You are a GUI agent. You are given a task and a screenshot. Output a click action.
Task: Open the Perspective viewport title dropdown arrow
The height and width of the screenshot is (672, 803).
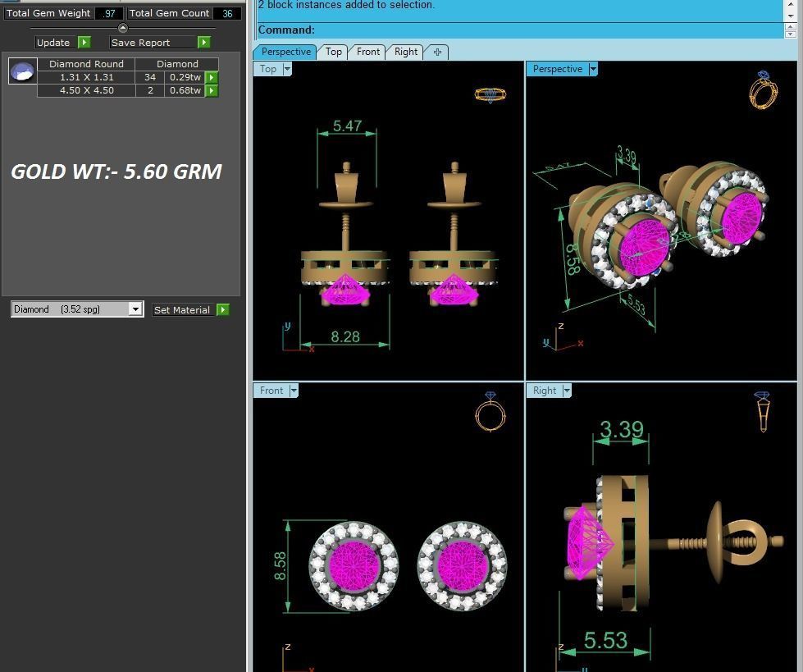pyautogui.click(x=593, y=69)
